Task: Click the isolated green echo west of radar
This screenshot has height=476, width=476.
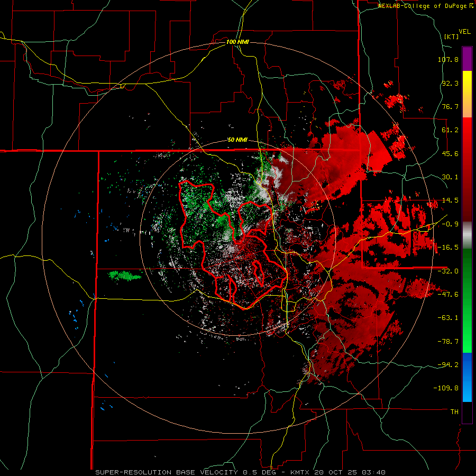Action: click(x=125, y=276)
